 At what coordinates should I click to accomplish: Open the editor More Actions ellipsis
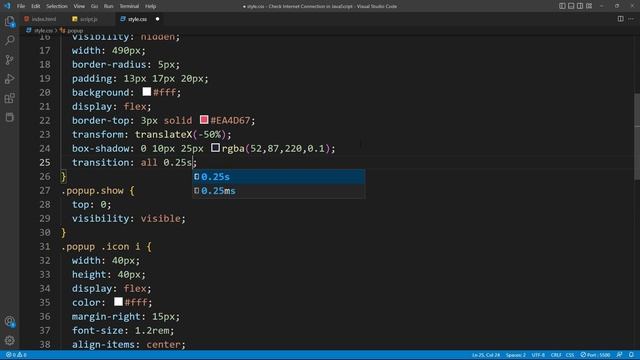(631, 19)
